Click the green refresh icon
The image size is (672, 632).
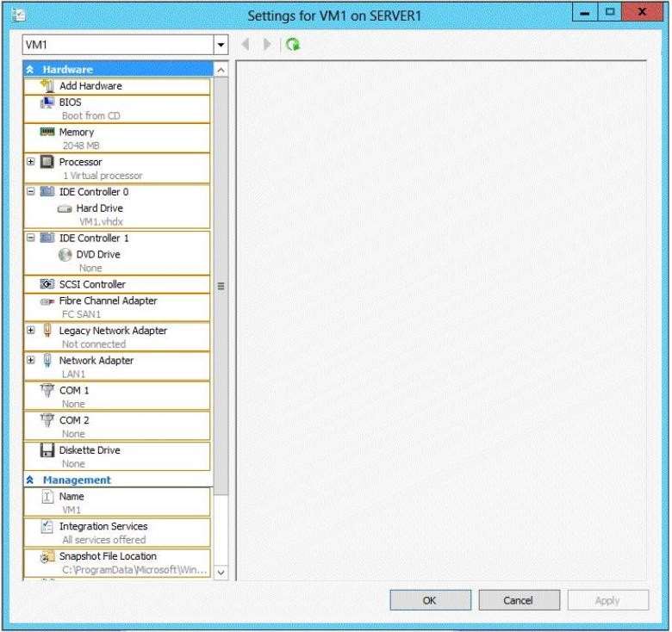(x=293, y=44)
